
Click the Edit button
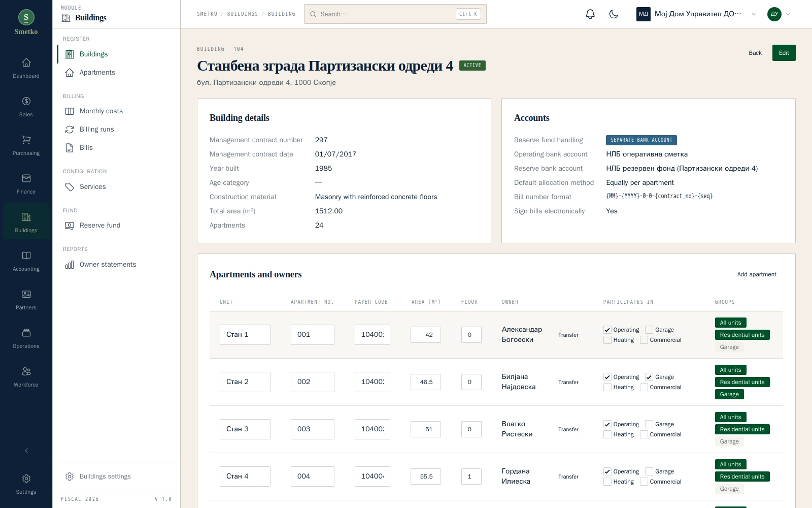[x=784, y=53]
